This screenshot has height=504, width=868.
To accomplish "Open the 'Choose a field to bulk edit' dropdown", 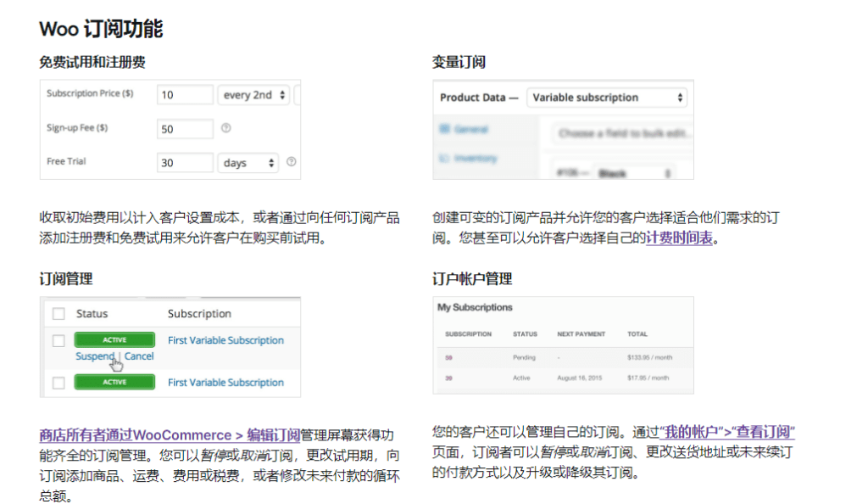I will click(622, 133).
